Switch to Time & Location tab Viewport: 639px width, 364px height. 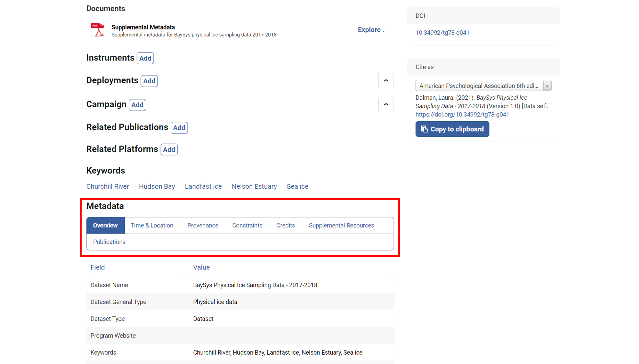click(x=152, y=226)
